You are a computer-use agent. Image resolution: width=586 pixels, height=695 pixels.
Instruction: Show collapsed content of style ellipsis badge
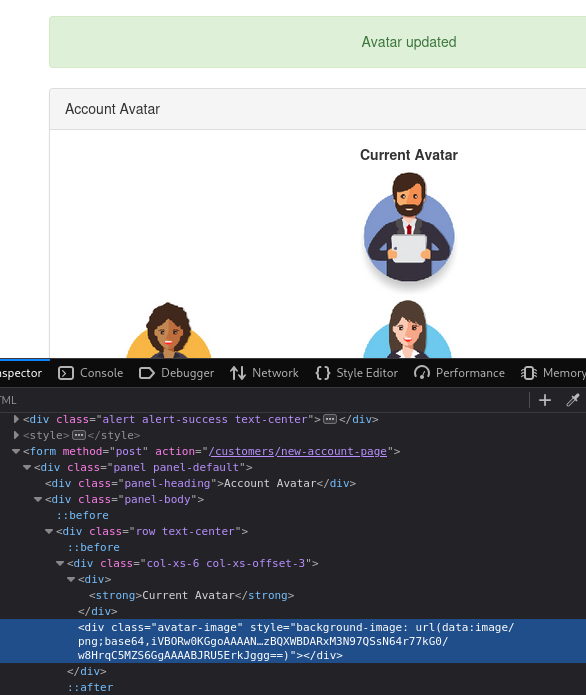(79, 435)
